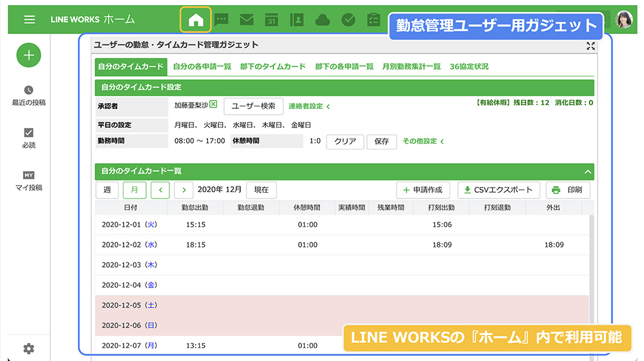Click 08:00 ～ 17:00 working hours value
The width and height of the screenshot is (644, 361).
click(x=200, y=141)
